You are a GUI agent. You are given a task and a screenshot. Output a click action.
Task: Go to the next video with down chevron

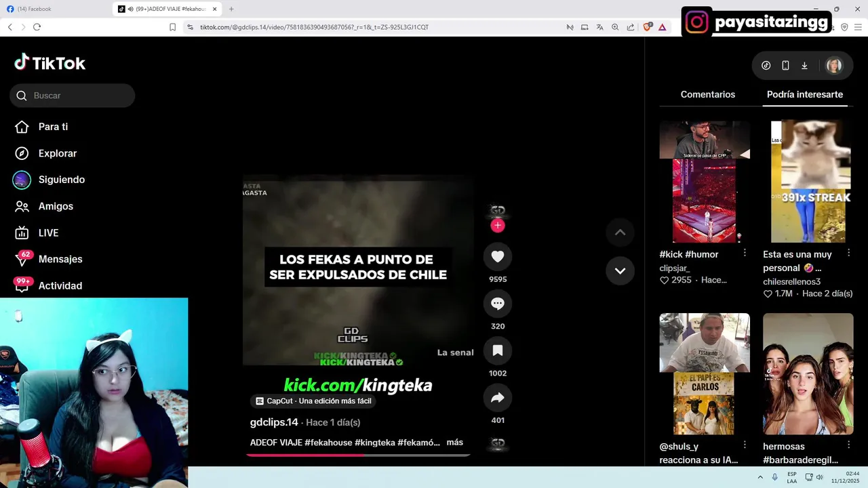coord(620,270)
